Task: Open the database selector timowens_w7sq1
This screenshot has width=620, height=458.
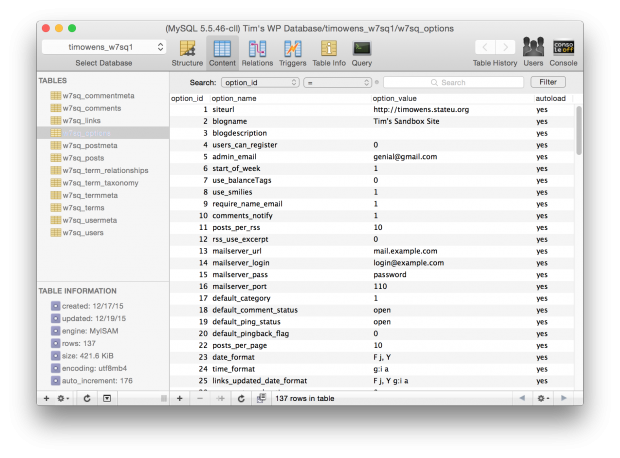Action: (104, 47)
